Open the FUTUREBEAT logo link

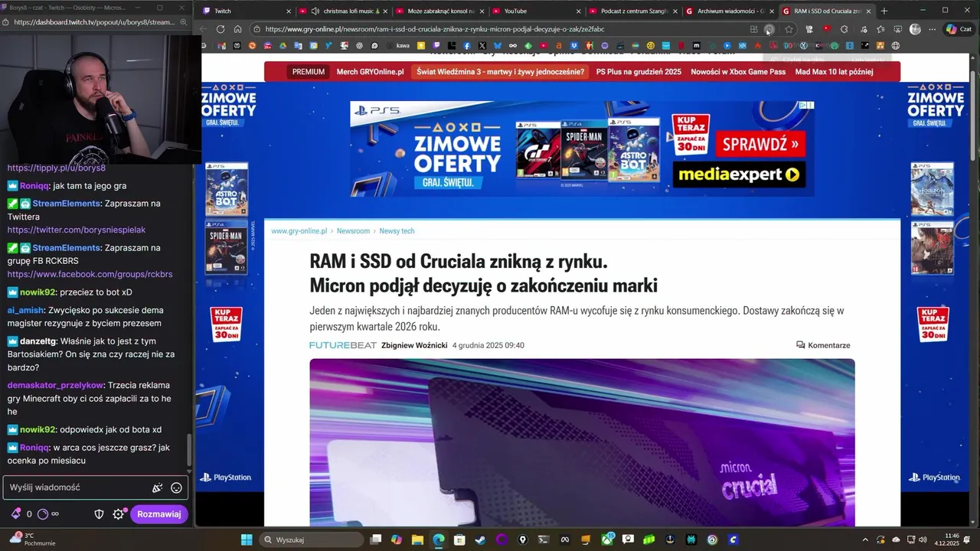click(343, 345)
